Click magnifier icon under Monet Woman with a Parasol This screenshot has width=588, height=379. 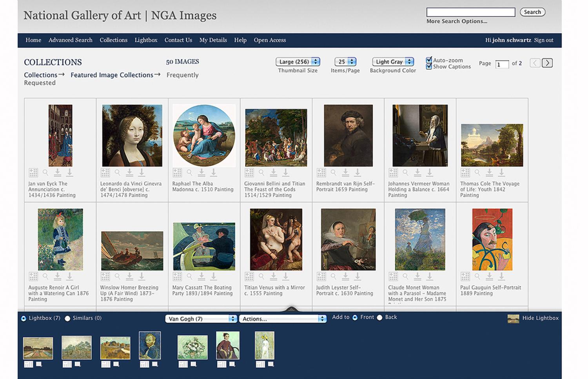click(406, 277)
